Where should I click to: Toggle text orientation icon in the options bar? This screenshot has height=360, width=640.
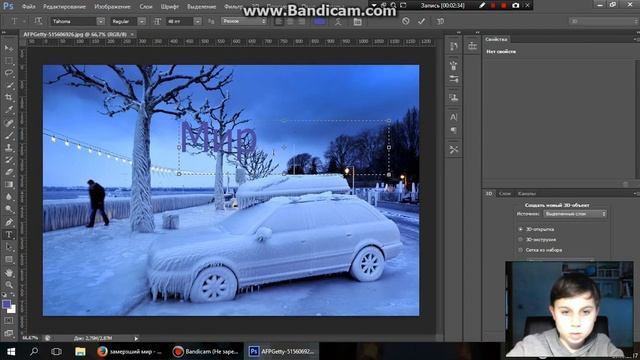point(38,21)
